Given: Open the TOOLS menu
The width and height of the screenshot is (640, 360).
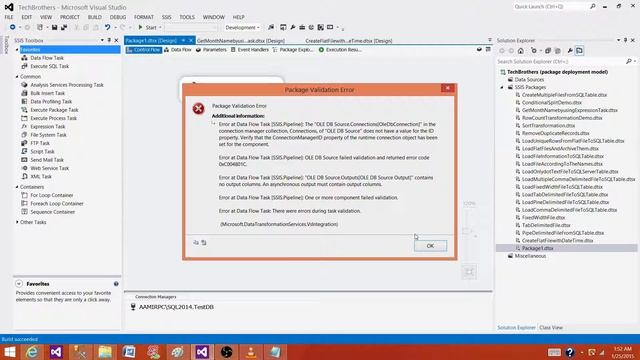Looking at the screenshot, I should coord(187,17).
